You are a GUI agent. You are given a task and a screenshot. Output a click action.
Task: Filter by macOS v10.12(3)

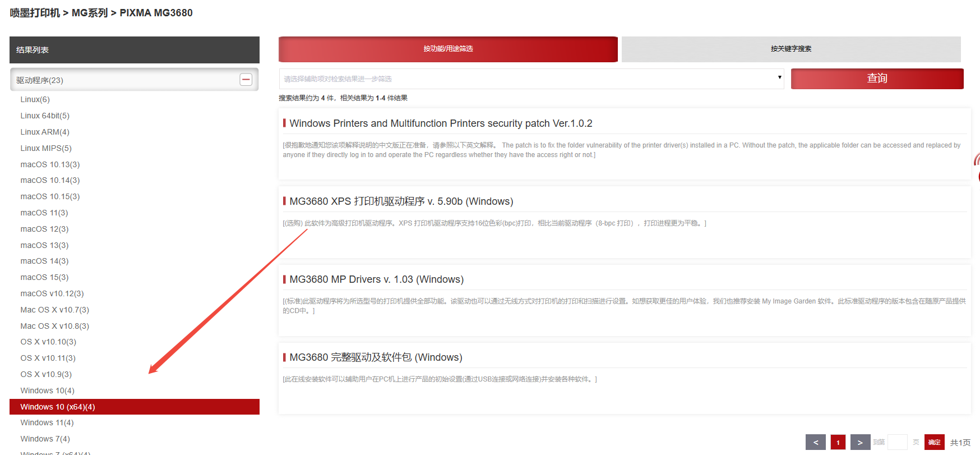(x=52, y=293)
